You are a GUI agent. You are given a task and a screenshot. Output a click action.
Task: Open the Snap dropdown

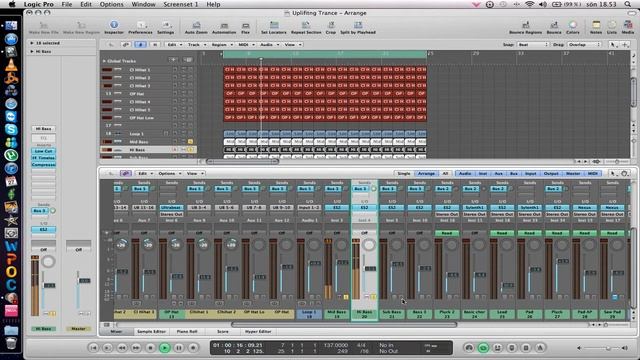coord(533,44)
